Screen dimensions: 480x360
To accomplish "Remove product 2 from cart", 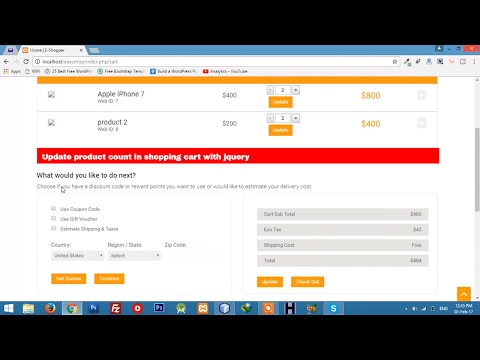I will 421,123.
